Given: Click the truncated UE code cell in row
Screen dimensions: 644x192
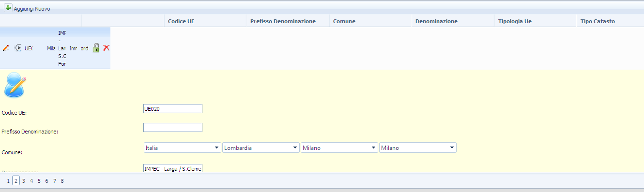Looking at the screenshot, I should tap(29, 48).
